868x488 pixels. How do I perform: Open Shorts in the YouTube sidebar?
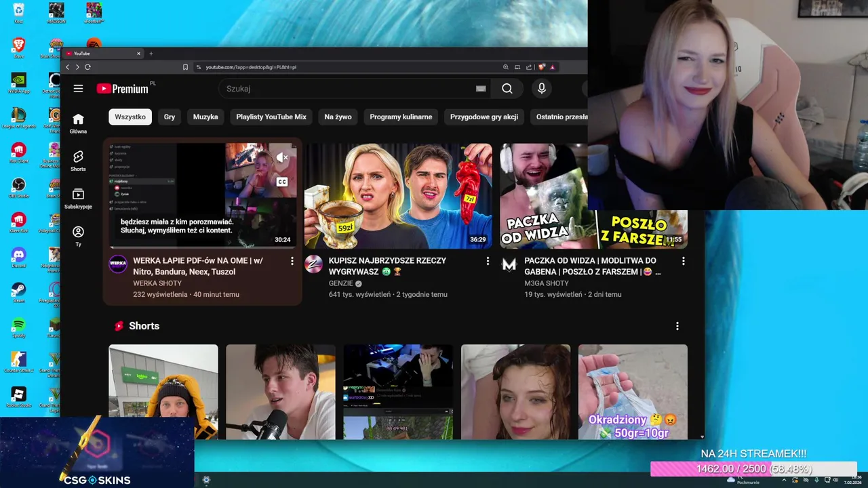78,161
